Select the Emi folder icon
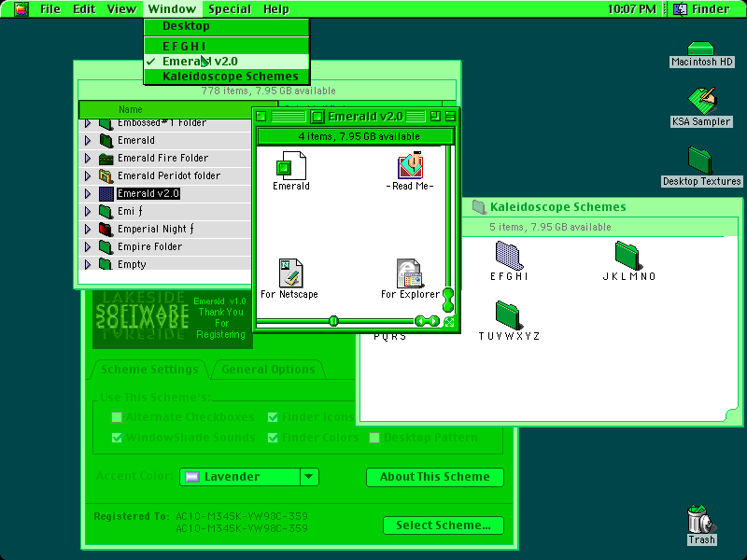 (106, 212)
